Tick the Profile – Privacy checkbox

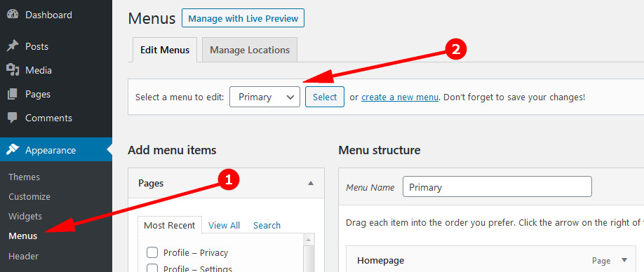coord(152,252)
